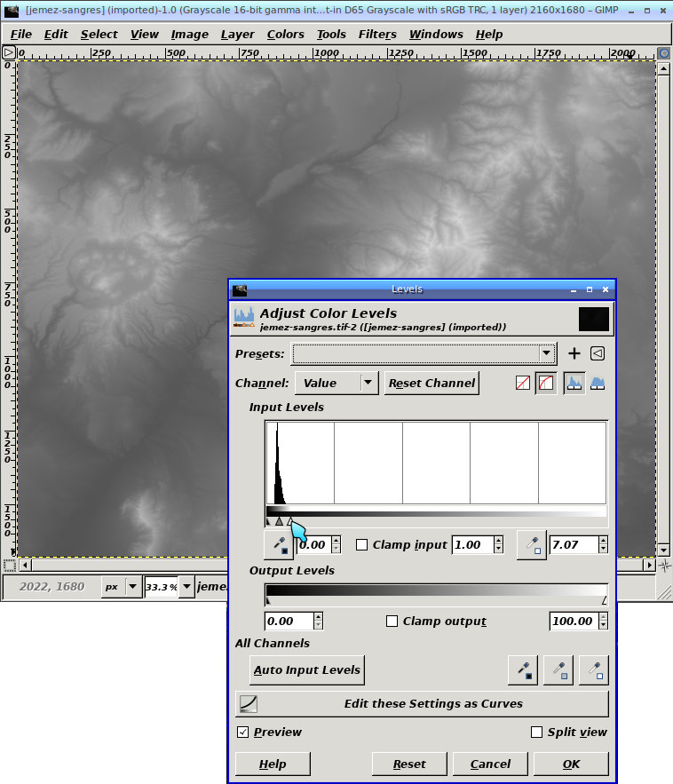The image size is (673, 784).
Task: Pick black point for Value channel input
Action: click(x=279, y=544)
